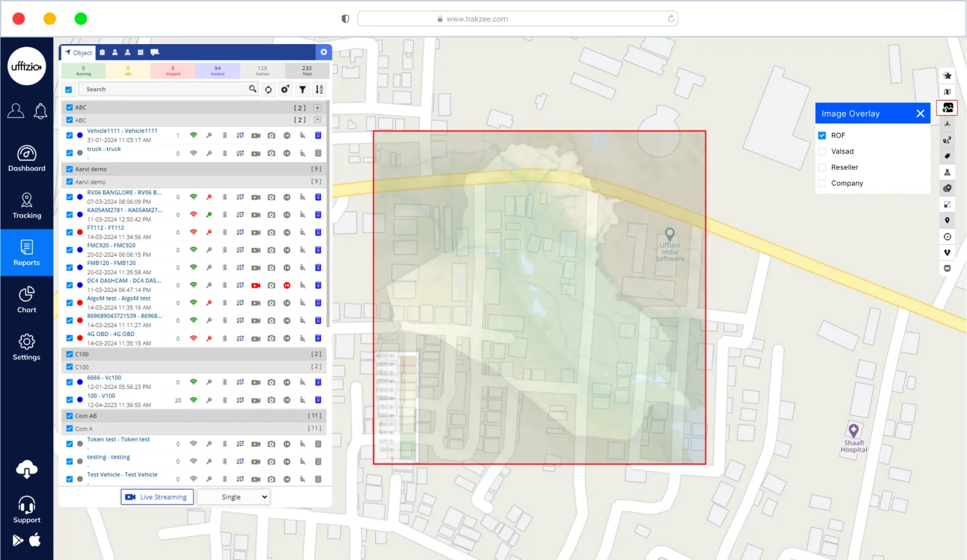Enable the Company overlay checkbox
The height and width of the screenshot is (560, 967).
pyautogui.click(x=822, y=183)
